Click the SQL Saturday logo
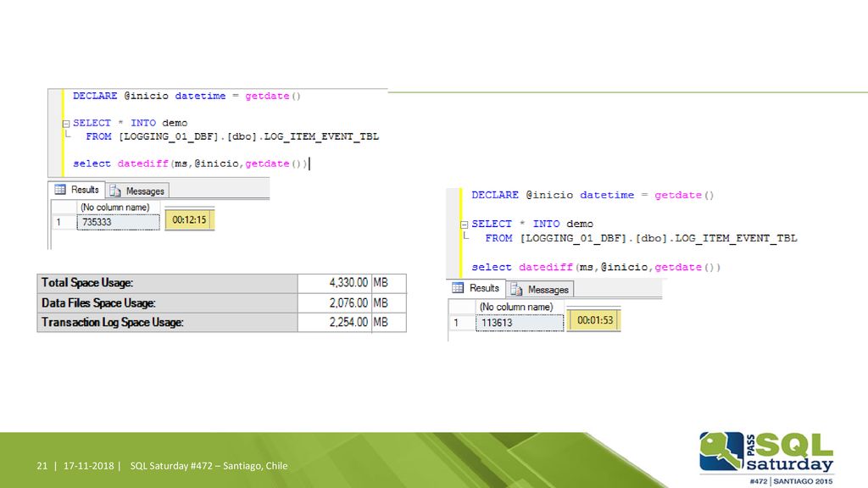This screenshot has height=488, width=868. click(x=766, y=458)
